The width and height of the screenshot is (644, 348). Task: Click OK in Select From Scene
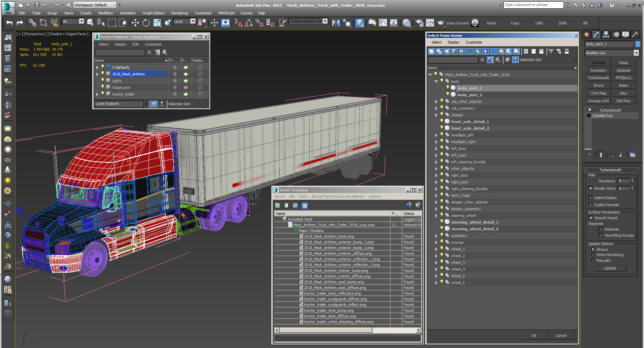click(x=533, y=335)
